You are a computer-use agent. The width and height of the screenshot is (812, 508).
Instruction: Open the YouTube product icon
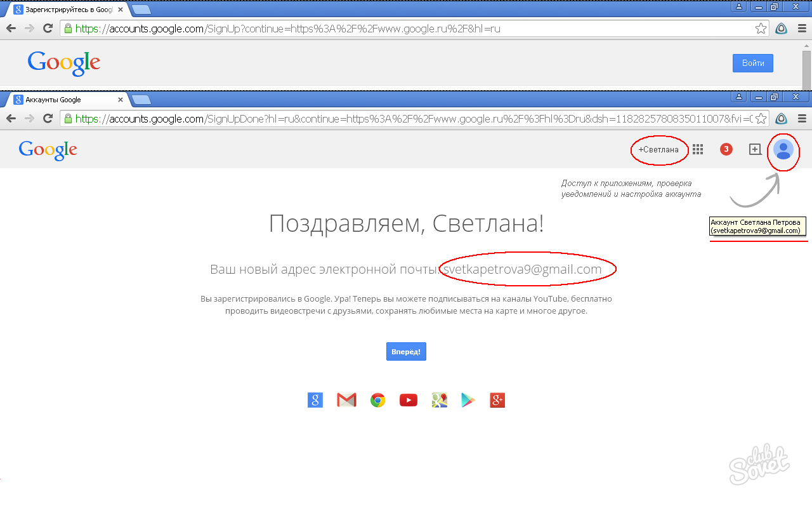pos(409,400)
